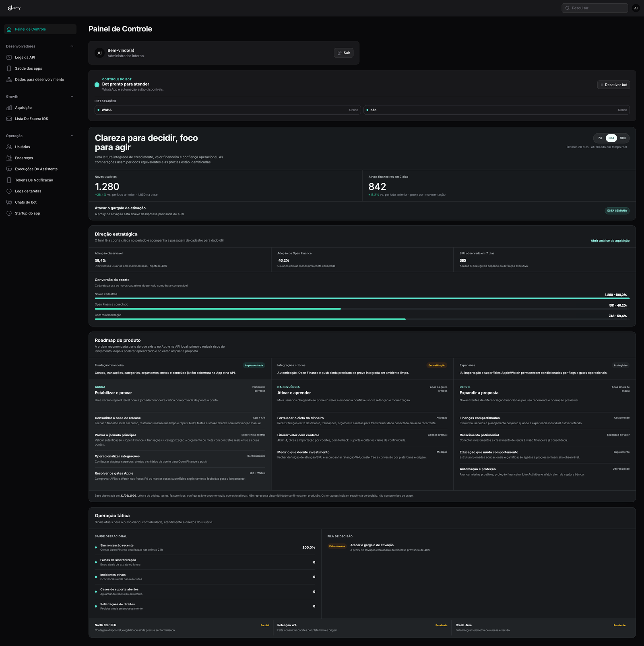Click the Execuções Do Assistente chat icon
Image resolution: width=644 pixels, height=646 pixels.
(x=9, y=169)
